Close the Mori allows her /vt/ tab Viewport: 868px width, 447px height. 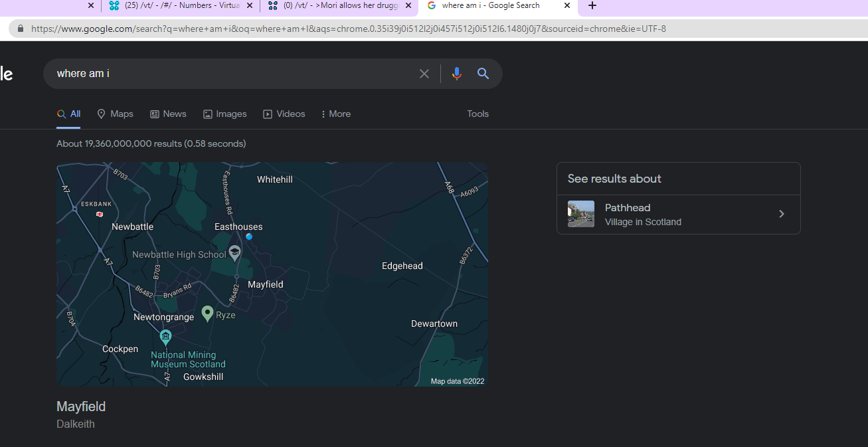click(408, 6)
